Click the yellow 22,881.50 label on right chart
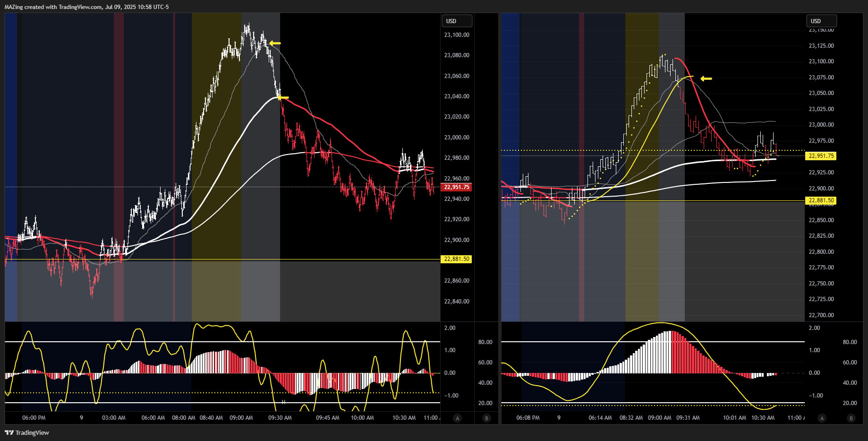 pos(821,200)
